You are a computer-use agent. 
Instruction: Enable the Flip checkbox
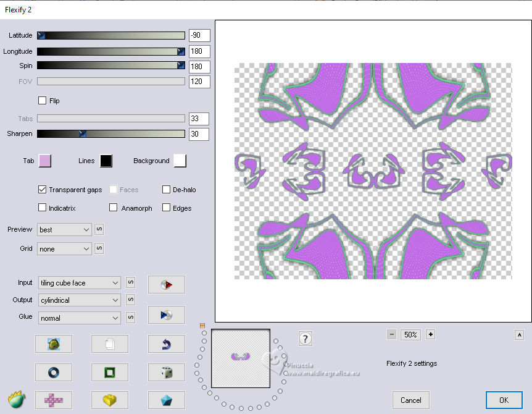(x=42, y=101)
